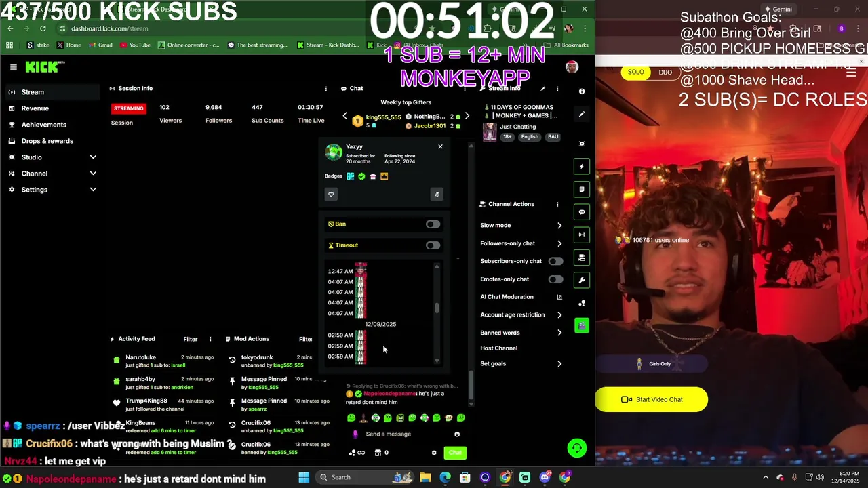868x488 pixels.
Task: Click the purple microphone chat icon
Action: [x=355, y=434]
